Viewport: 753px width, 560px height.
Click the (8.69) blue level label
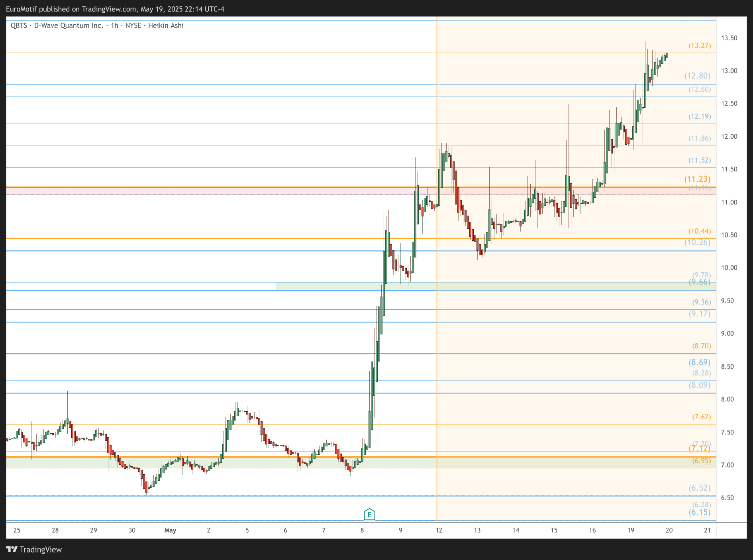[700, 362]
